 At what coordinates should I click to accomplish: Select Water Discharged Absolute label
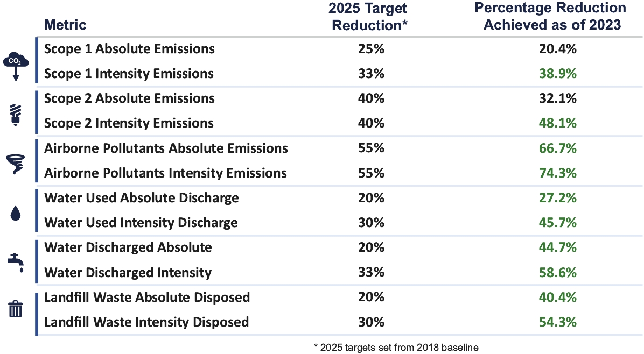(x=128, y=247)
